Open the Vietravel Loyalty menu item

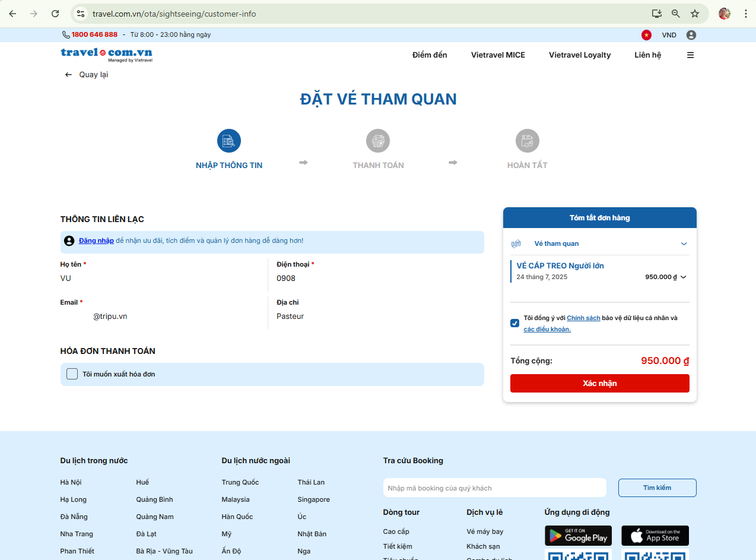tap(579, 55)
